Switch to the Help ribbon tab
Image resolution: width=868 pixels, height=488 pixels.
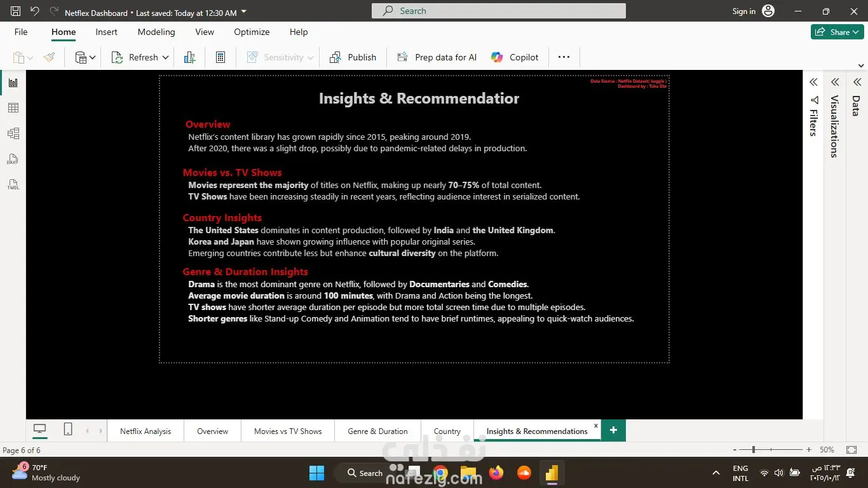pos(299,32)
